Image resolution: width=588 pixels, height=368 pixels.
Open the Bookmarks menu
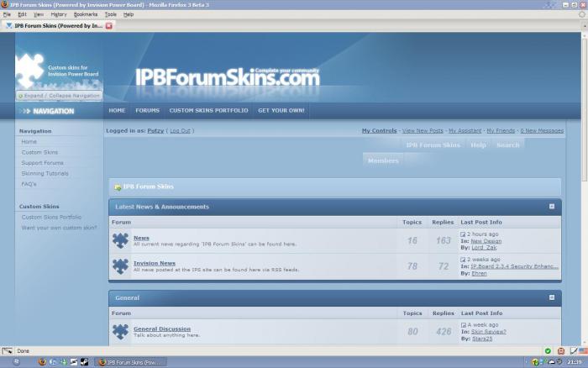pos(85,14)
